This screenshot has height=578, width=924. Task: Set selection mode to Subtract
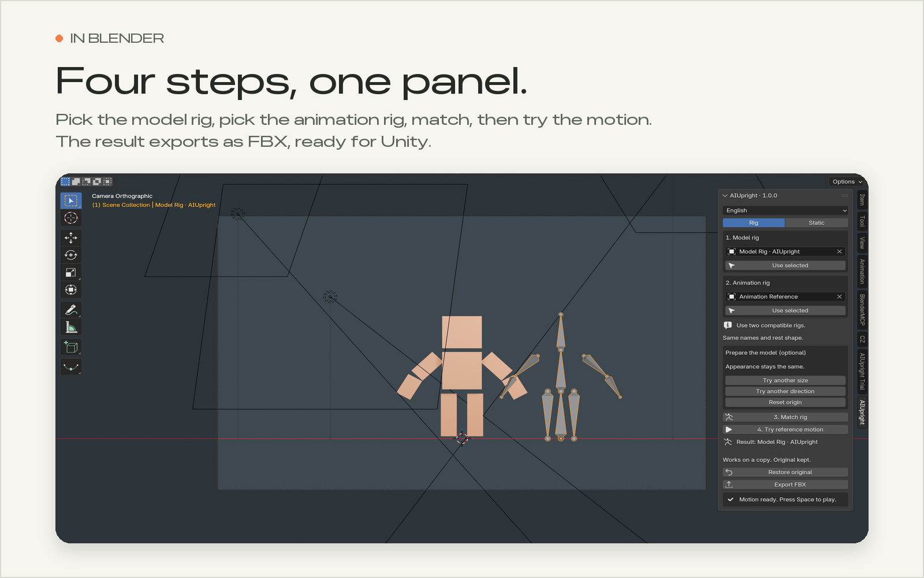(86, 181)
